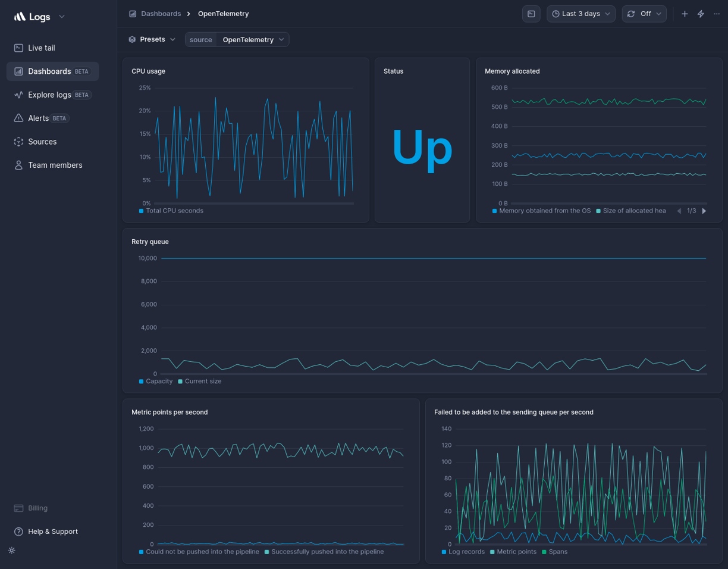Open Live tail from sidebar
This screenshot has height=569, width=728.
tap(52, 48)
